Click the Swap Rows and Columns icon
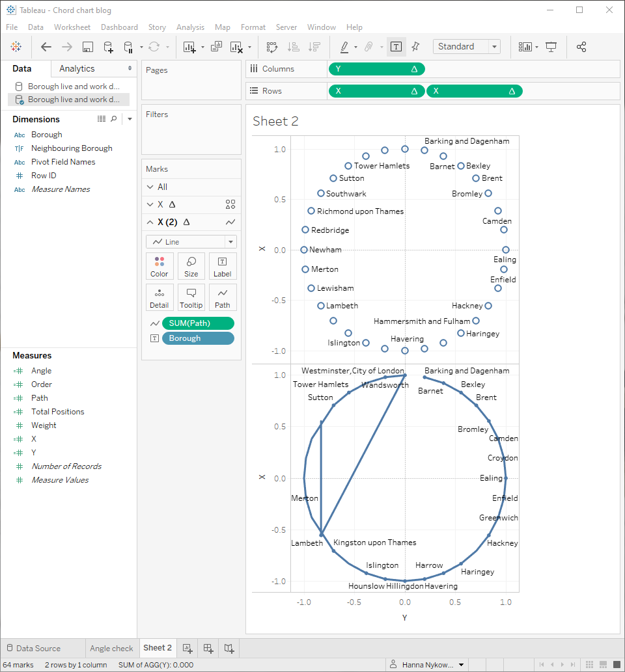The image size is (625, 672). click(x=272, y=47)
